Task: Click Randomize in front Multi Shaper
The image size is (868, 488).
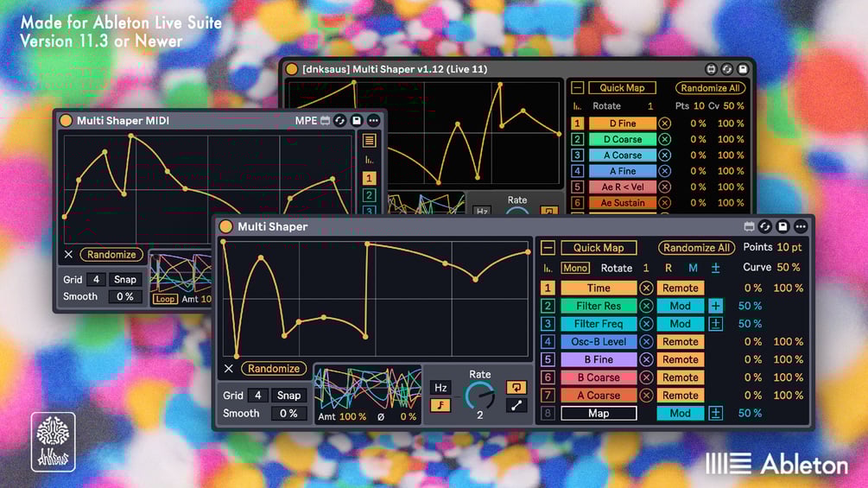Action: coord(274,369)
